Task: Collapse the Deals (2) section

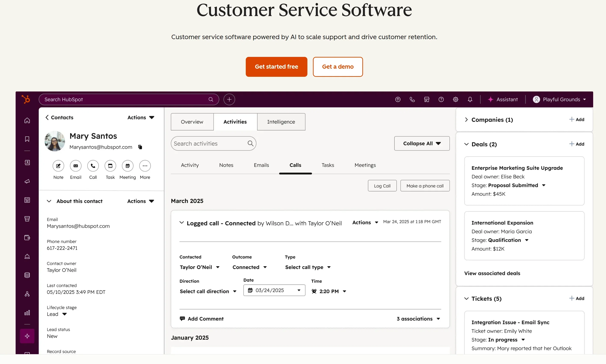Action: pyautogui.click(x=466, y=144)
